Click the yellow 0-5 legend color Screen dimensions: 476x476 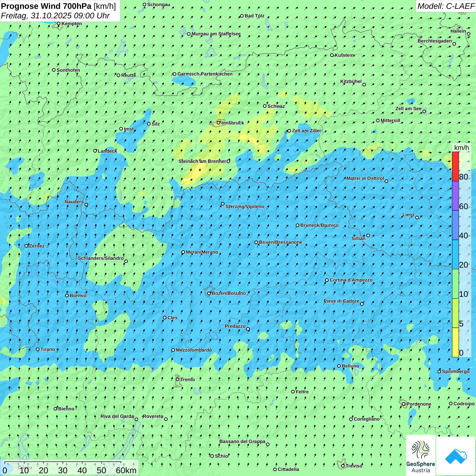(x=455, y=342)
